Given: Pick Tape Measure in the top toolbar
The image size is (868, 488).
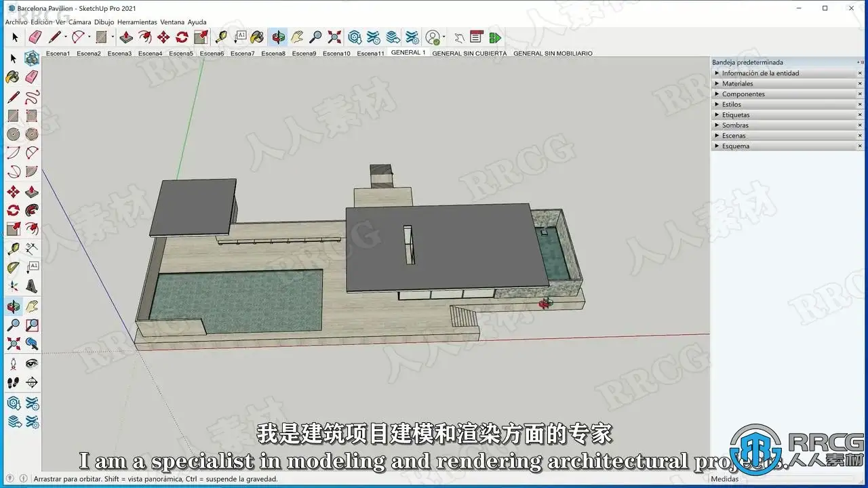Looking at the screenshot, I should click(x=222, y=37).
